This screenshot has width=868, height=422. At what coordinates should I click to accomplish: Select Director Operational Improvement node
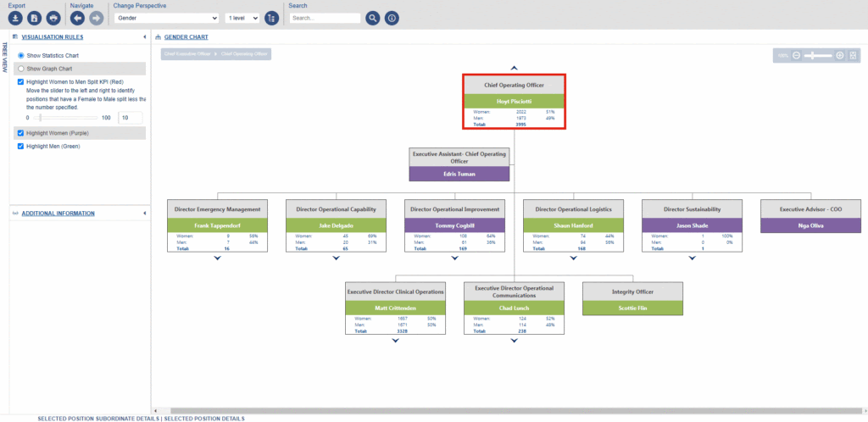454,225
